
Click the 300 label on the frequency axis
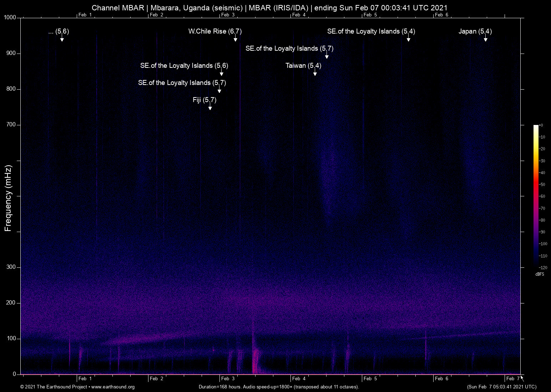coord(11,267)
